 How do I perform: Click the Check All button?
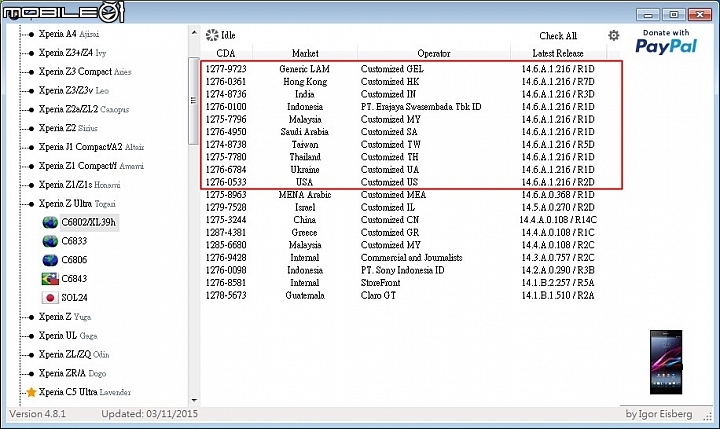coord(558,36)
